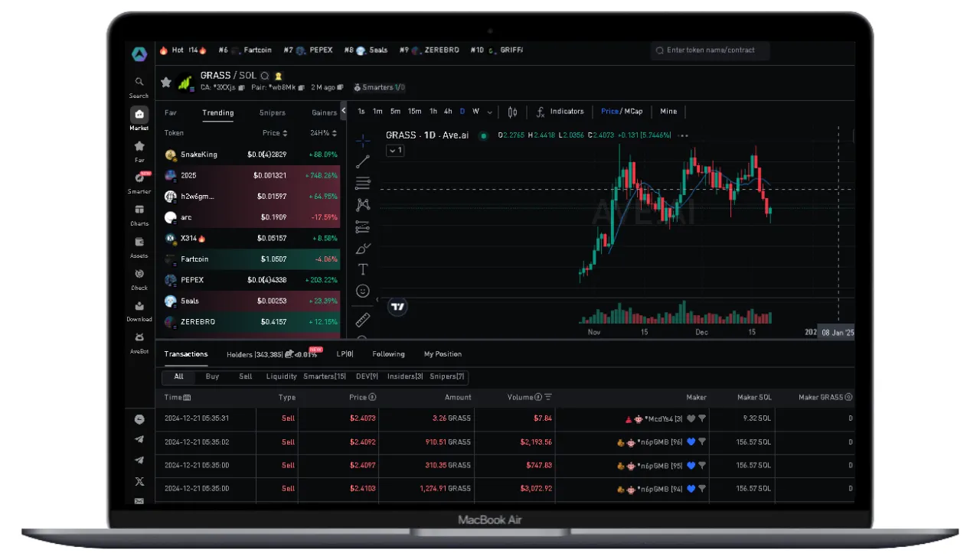Viewport: 980px width, 560px height.
Task: Toggle Maker GRASS column settings icon
Action: pyautogui.click(x=848, y=397)
